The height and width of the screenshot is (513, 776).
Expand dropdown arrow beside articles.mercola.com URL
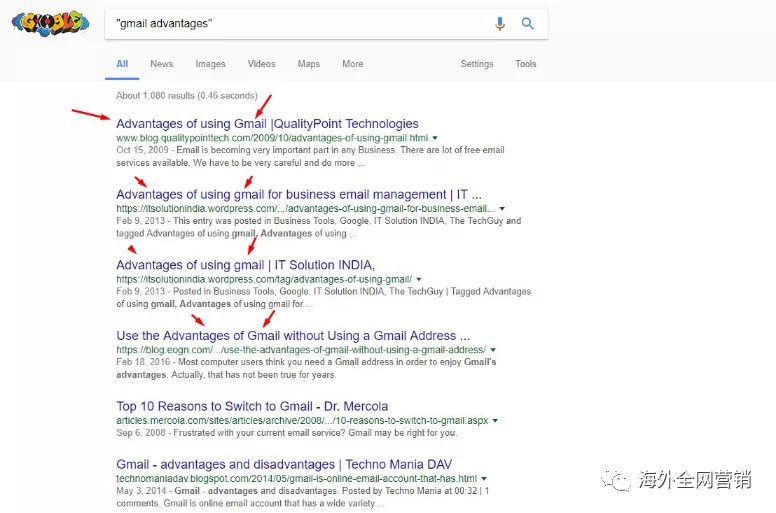tap(495, 420)
